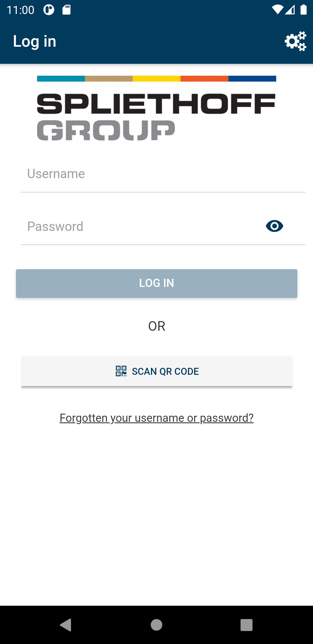The image size is (313, 644).
Task: Open Forgotten your username or password link
Action: [156, 418]
